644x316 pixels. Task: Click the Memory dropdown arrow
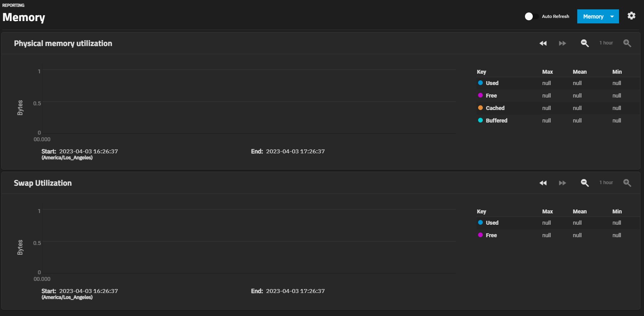(x=612, y=17)
